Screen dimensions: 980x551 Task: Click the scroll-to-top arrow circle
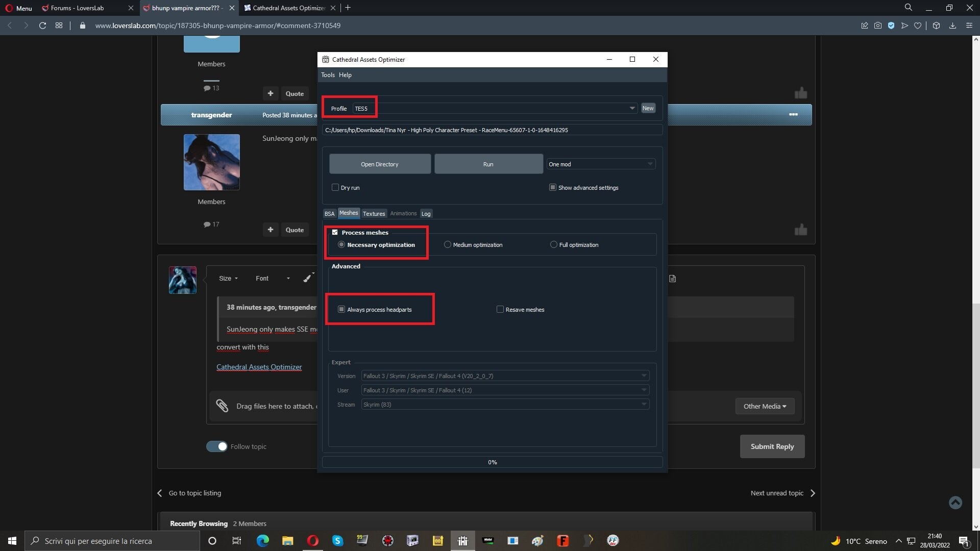[x=955, y=503]
